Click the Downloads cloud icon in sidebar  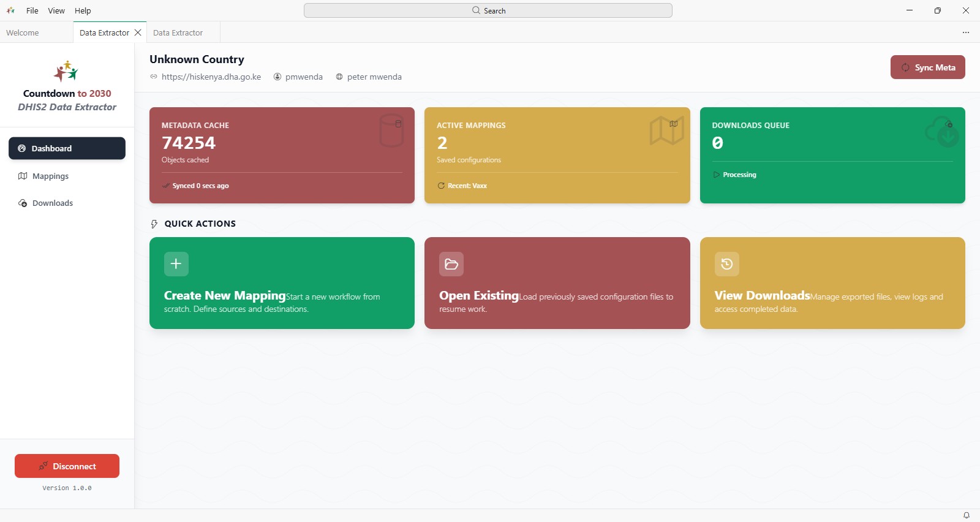[23, 203]
